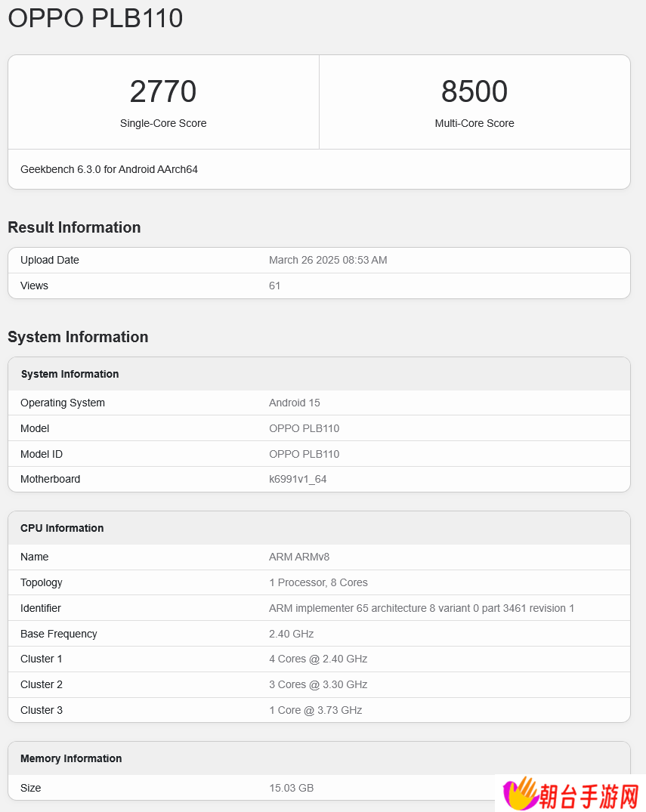Viewport: 646px width, 812px height.
Task: Select the ARM implementer 65 identifier string
Action: (x=422, y=608)
